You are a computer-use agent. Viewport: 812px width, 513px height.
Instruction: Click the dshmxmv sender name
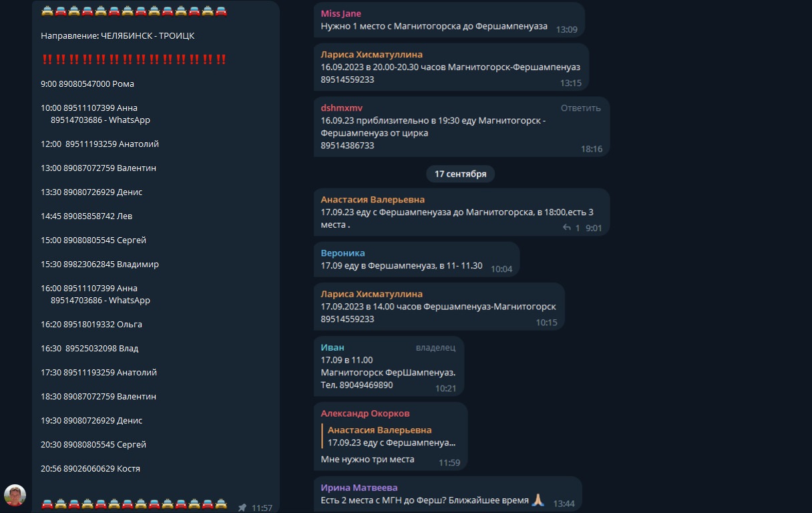pos(341,108)
